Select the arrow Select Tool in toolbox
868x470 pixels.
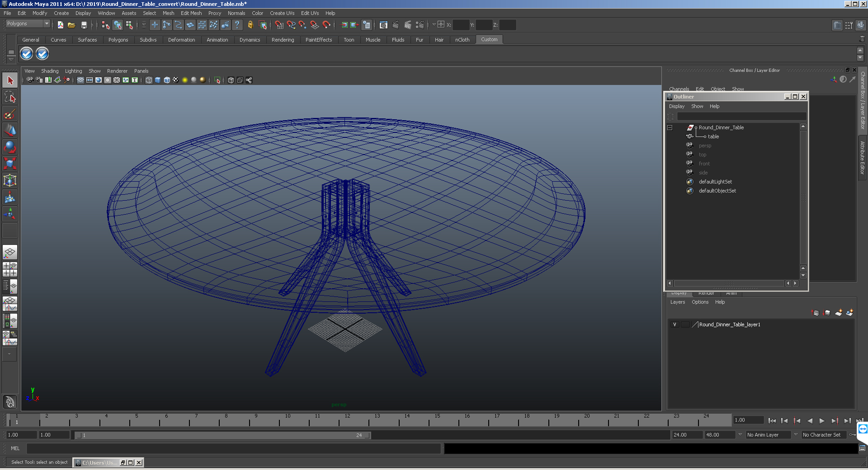click(10, 80)
